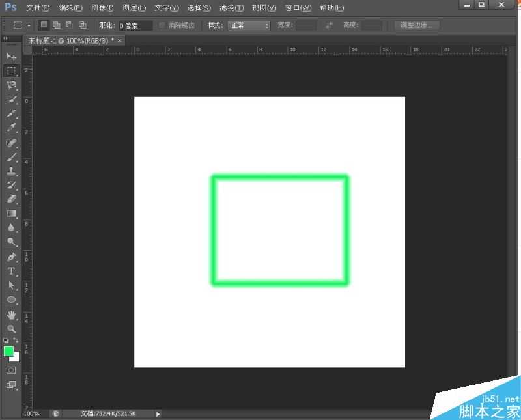521x420 pixels.
Task: Activate the Eraser tool
Action: coord(11,199)
